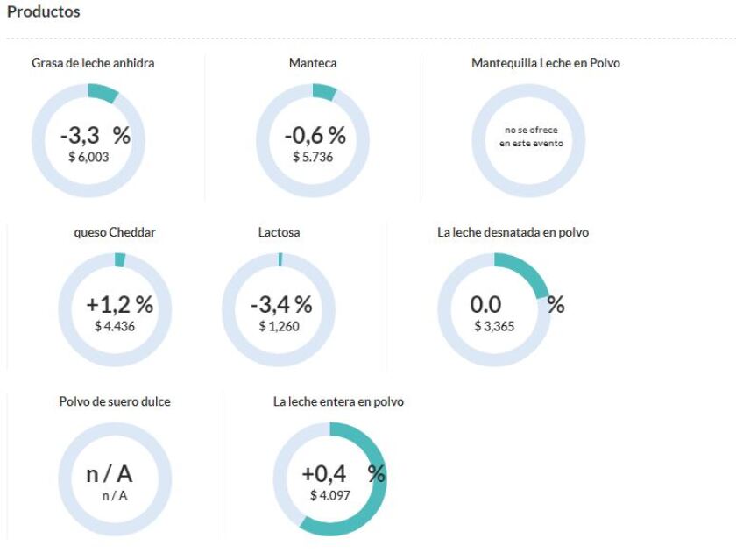
Task: Click the -3,3 % value in the first donut
Action: tap(95, 136)
